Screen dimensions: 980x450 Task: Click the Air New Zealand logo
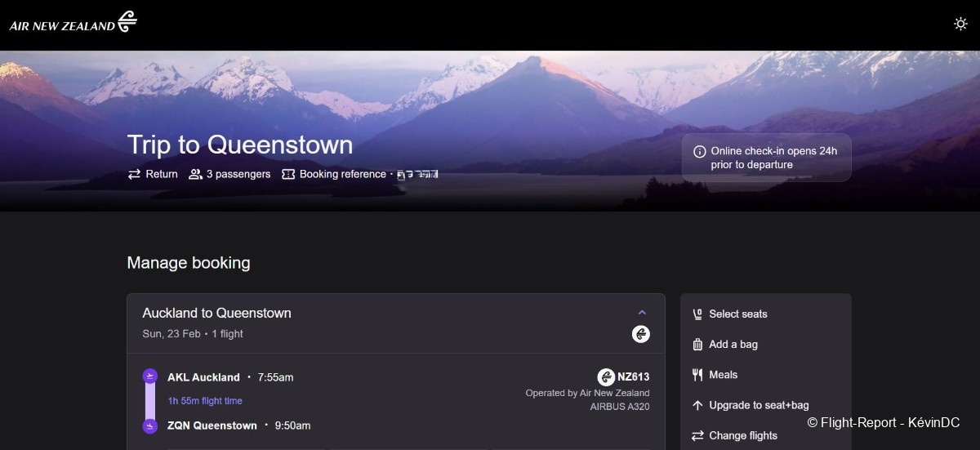[x=73, y=23]
